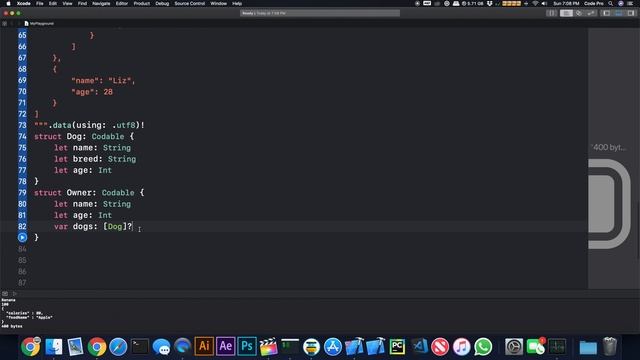Open After Effects from the dock
The image size is (640, 360).
[225, 347]
